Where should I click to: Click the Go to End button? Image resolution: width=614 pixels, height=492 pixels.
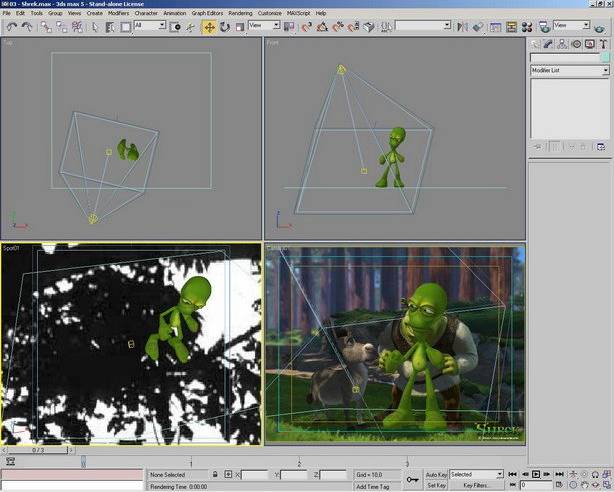(x=560, y=474)
